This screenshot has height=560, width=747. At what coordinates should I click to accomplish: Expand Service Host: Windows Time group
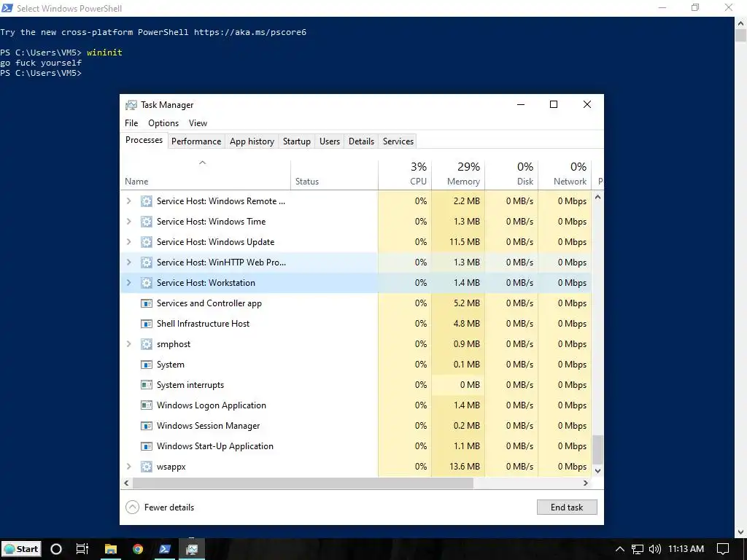128,222
